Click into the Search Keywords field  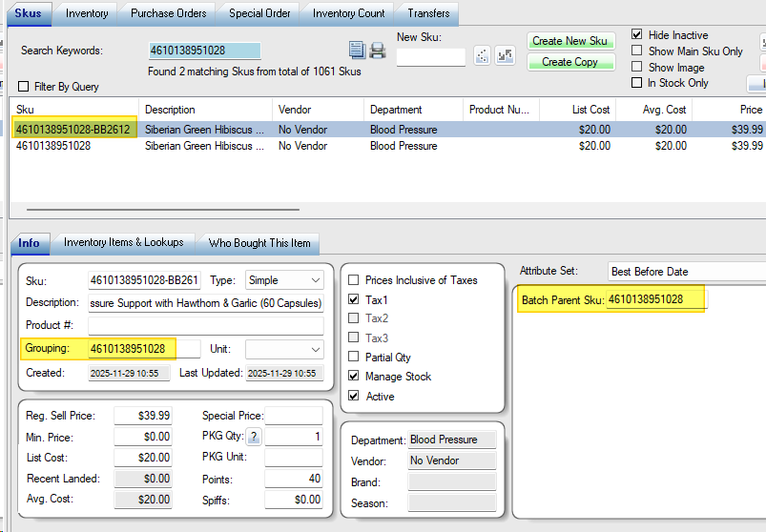coord(204,51)
